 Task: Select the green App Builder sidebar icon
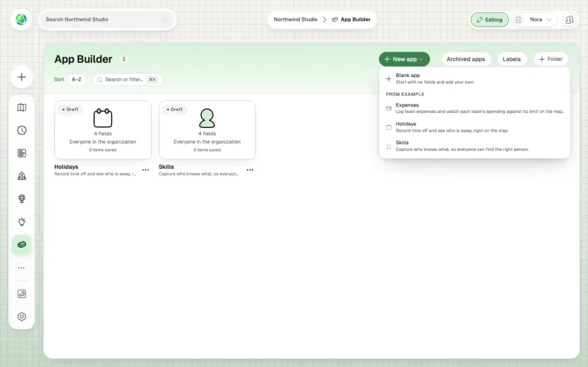(22, 244)
